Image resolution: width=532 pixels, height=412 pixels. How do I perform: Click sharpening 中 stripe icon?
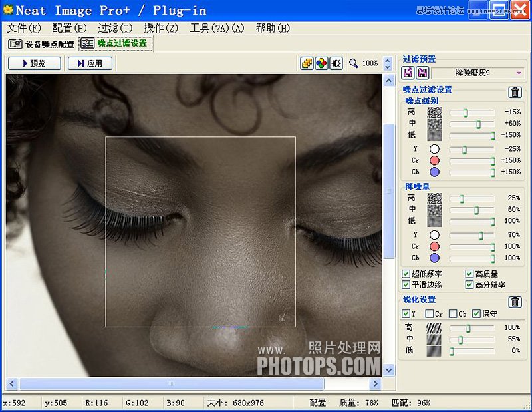tap(434, 339)
